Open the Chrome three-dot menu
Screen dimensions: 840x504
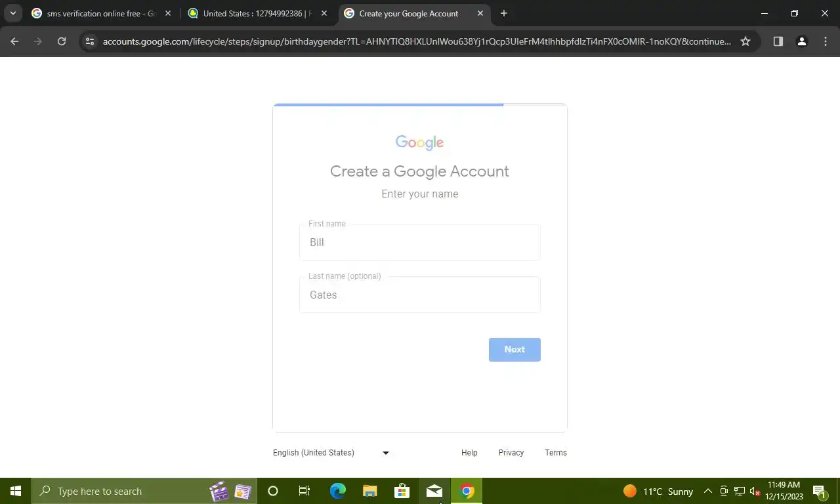point(826,41)
